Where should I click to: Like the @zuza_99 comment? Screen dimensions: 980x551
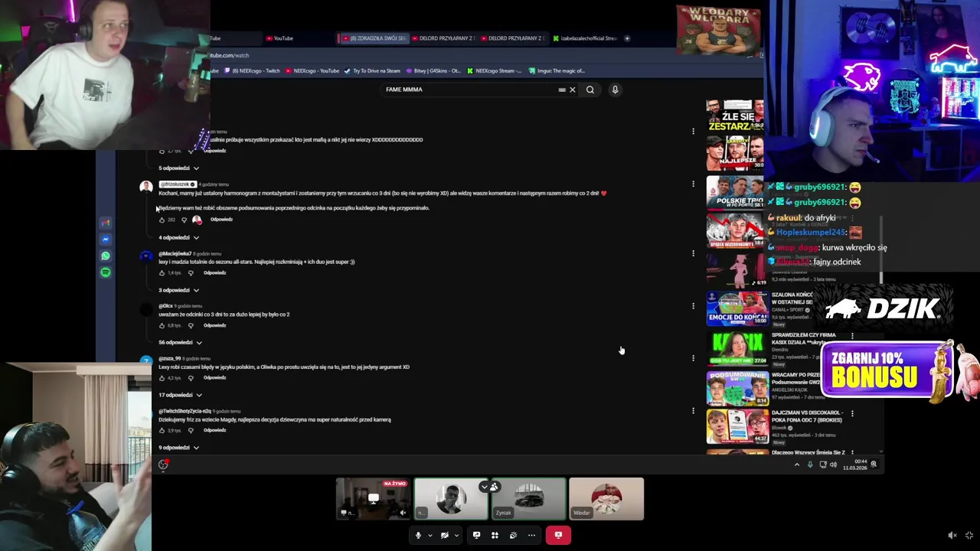click(162, 377)
